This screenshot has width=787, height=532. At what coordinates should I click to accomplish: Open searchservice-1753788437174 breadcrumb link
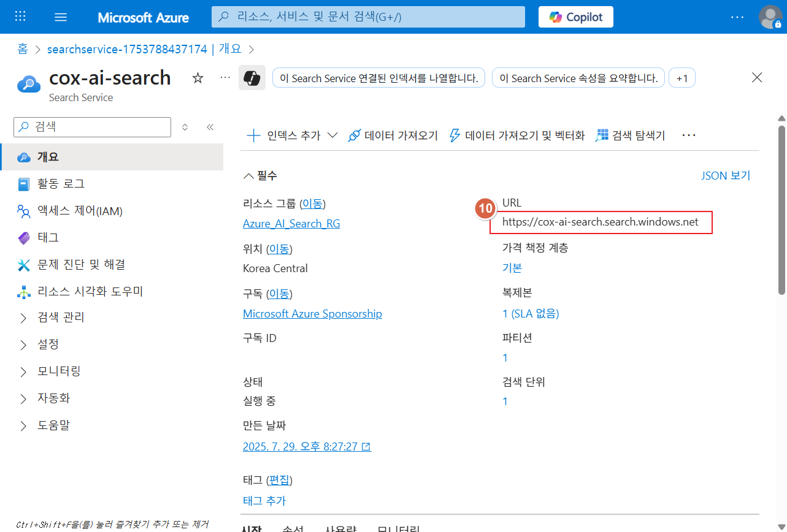[x=144, y=49]
